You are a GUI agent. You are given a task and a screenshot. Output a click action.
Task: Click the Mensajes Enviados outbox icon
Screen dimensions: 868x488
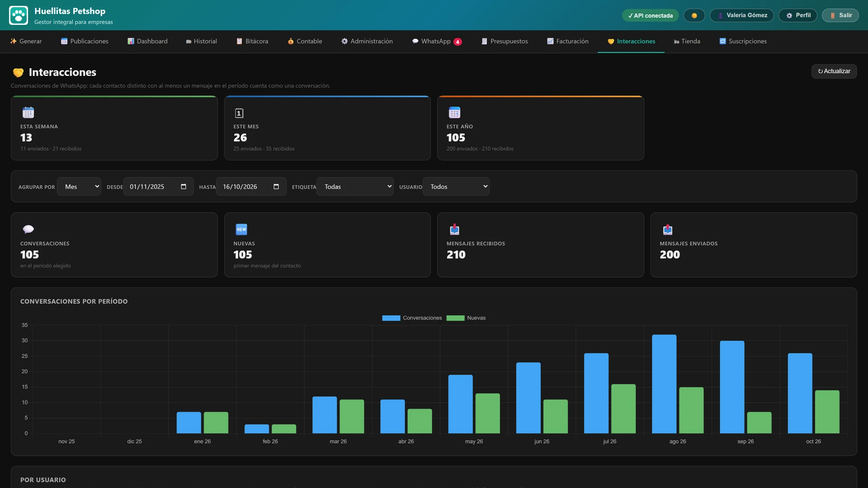pos(668,230)
